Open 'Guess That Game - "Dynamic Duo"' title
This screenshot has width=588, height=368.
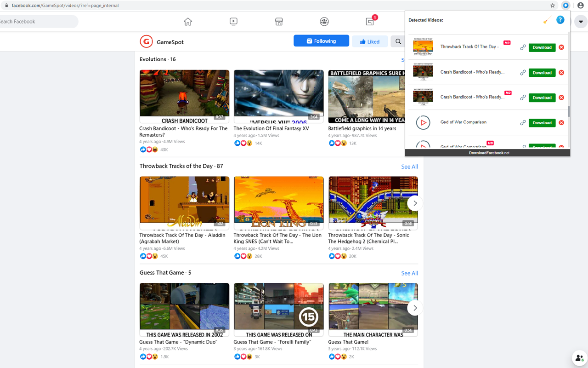pos(178,342)
